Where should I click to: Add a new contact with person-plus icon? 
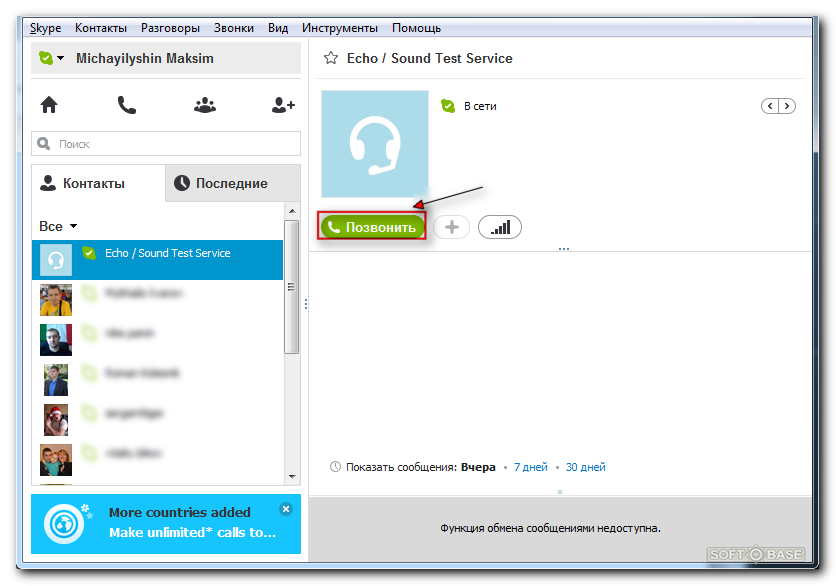(283, 105)
